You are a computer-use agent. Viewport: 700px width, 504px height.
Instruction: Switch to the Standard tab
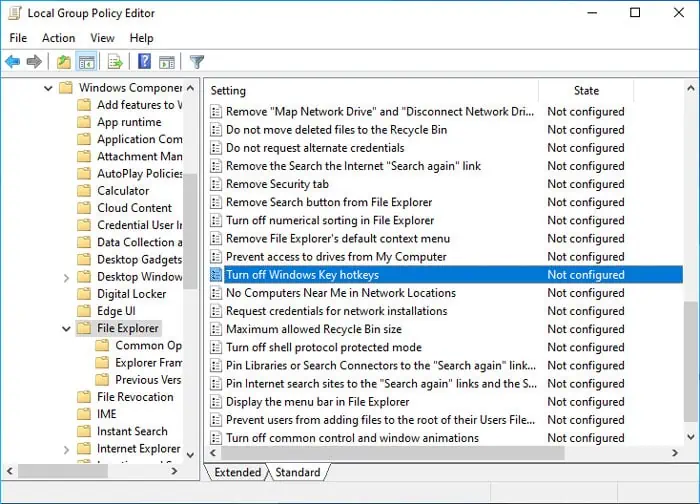coord(298,472)
